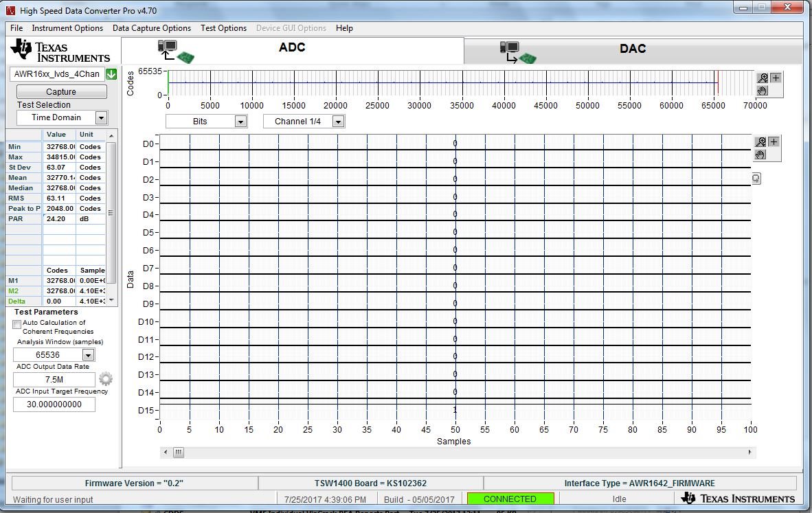812x513 pixels.
Task: Click the ADC Input Target Frequency field
Action: pyautogui.click(x=54, y=404)
